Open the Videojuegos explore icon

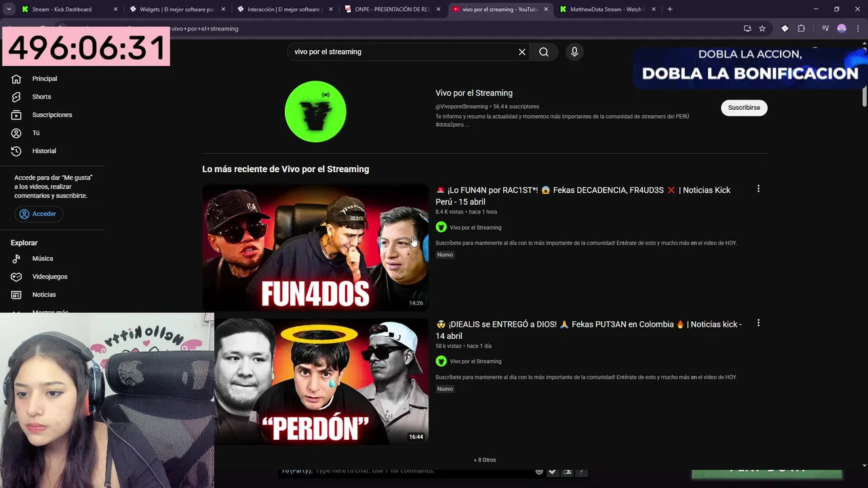coord(16,277)
